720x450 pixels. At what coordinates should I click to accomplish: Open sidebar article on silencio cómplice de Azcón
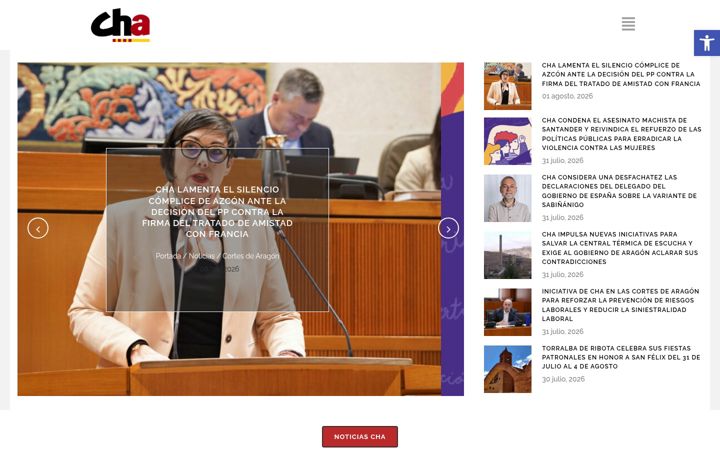tap(621, 74)
